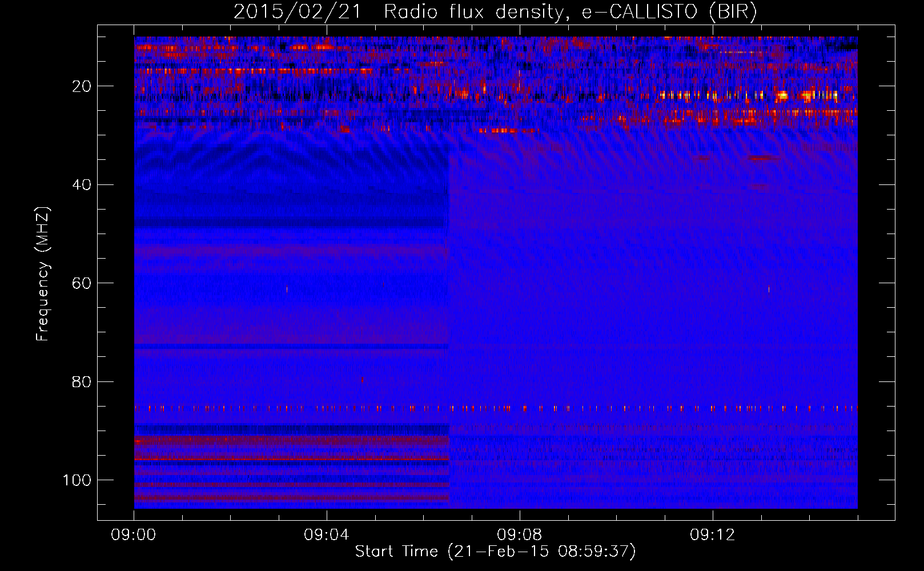Click the frequency axis value '20'
Viewport: 924px width, 571px height.
click(x=82, y=86)
